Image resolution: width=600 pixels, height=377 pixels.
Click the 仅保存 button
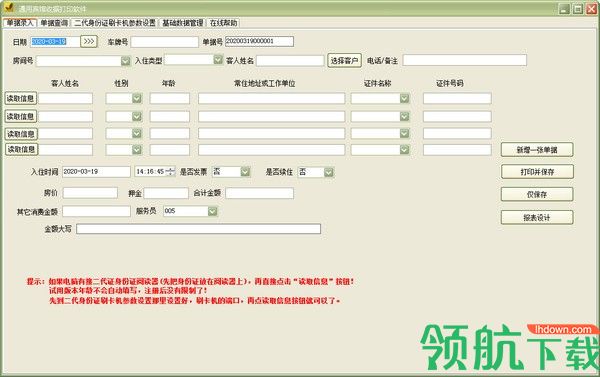537,194
